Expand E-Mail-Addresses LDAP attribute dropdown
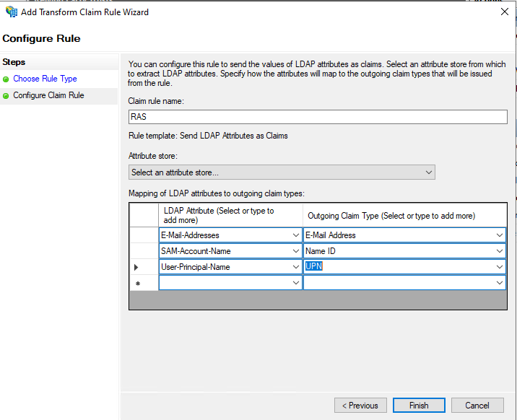517x420 pixels. tap(296, 235)
